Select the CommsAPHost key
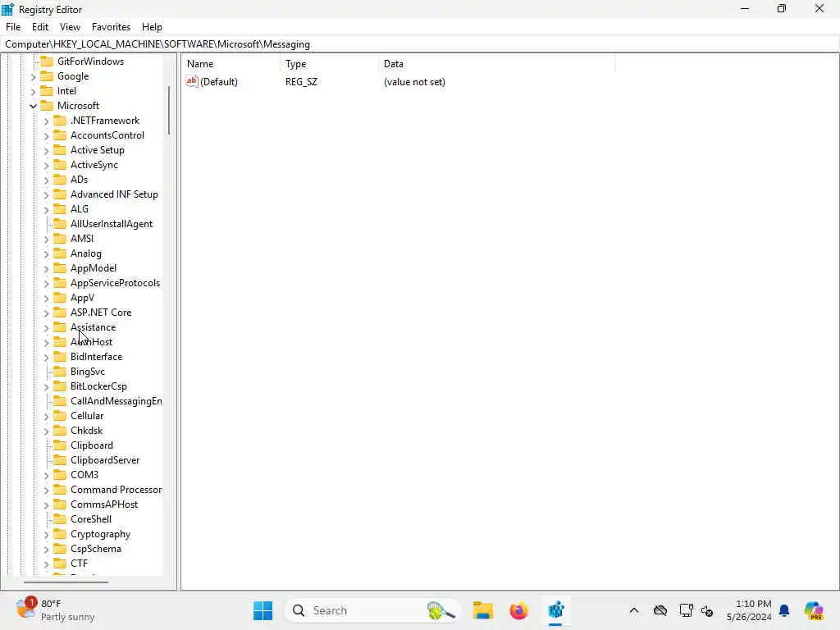Screen dimensions: 840x630 tap(104, 504)
